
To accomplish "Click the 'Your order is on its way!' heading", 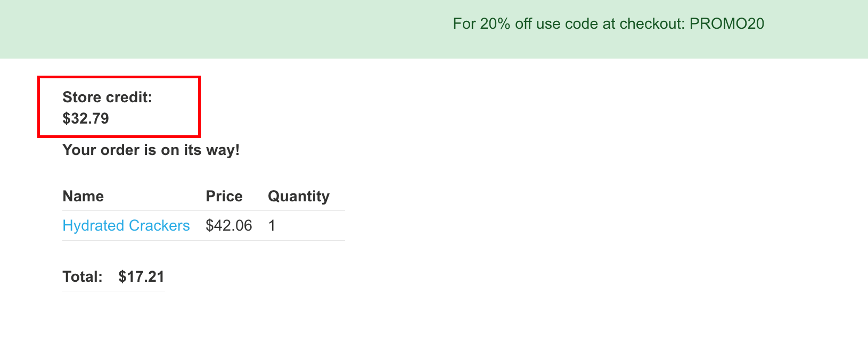I will pyautogui.click(x=151, y=150).
